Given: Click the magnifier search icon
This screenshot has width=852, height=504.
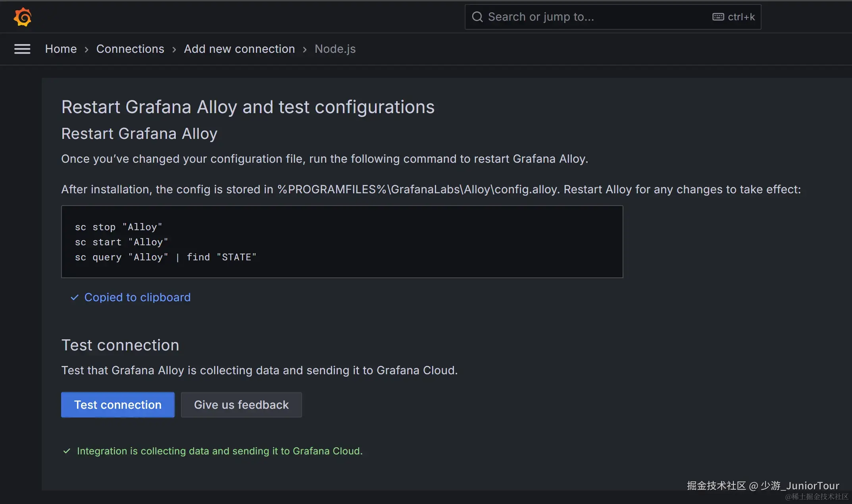Looking at the screenshot, I should pos(477,17).
